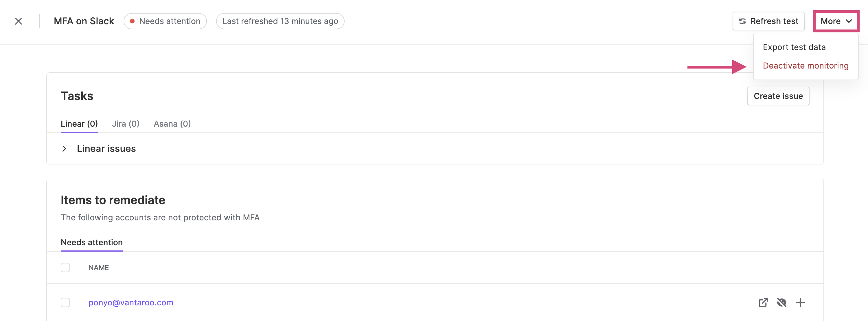Click the crossed-eye ignore icon for ponyo
The image size is (868, 321).
[781, 302]
